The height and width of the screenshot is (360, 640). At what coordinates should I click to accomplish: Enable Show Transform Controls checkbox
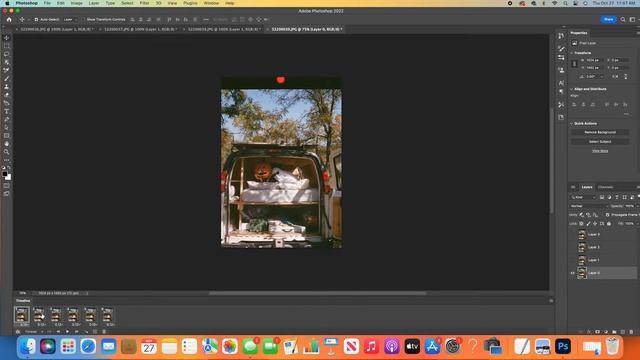83,19
